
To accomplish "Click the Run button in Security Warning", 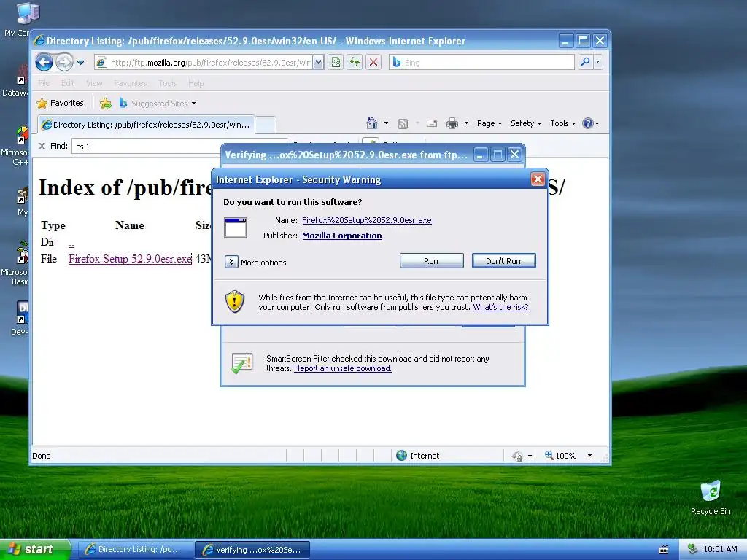I will (x=431, y=261).
